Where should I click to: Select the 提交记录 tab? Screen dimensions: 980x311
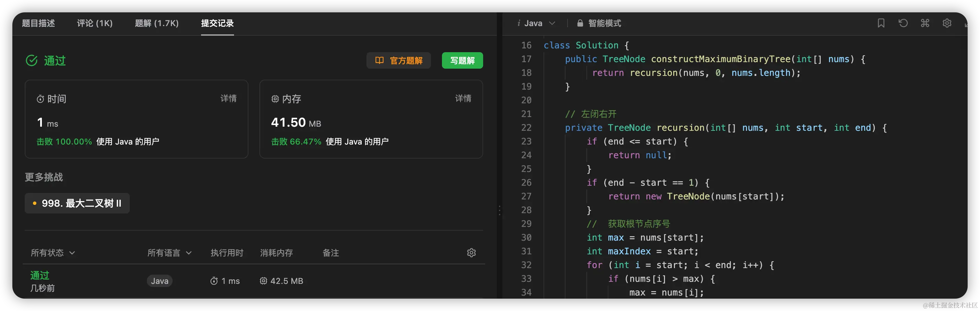pyautogui.click(x=217, y=23)
